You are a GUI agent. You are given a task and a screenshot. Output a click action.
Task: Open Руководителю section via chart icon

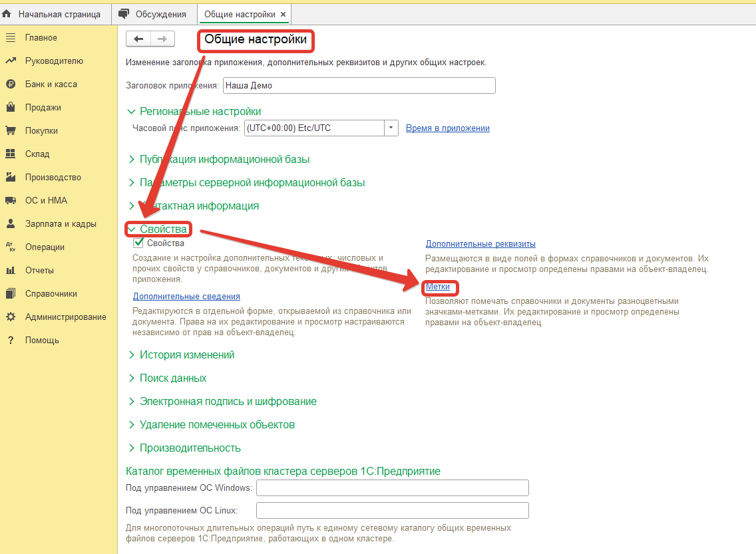pos(11,61)
